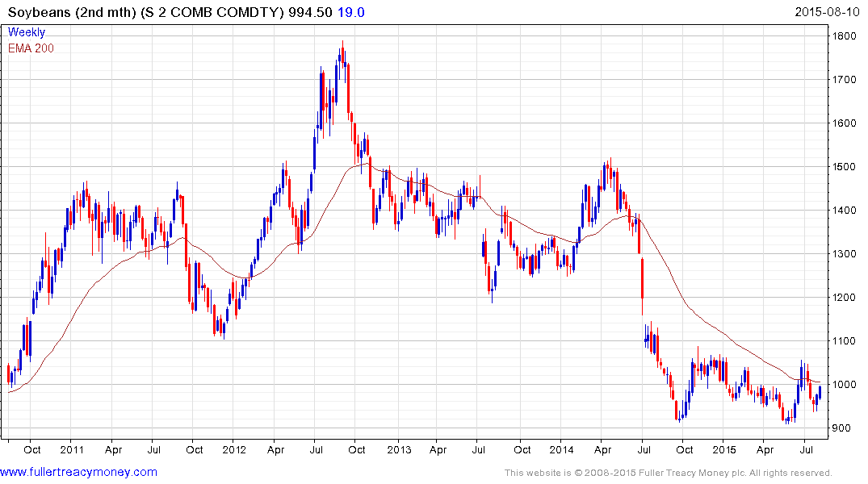Click the 1300 price axis label
Image resolution: width=868 pixels, height=484 pixels.
pyautogui.click(x=845, y=254)
